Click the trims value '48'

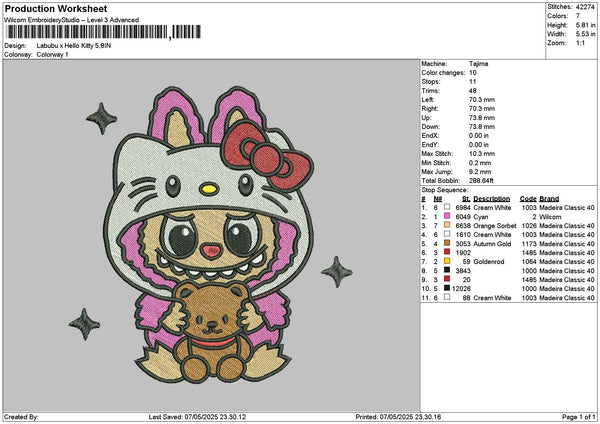[x=473, y=91]
